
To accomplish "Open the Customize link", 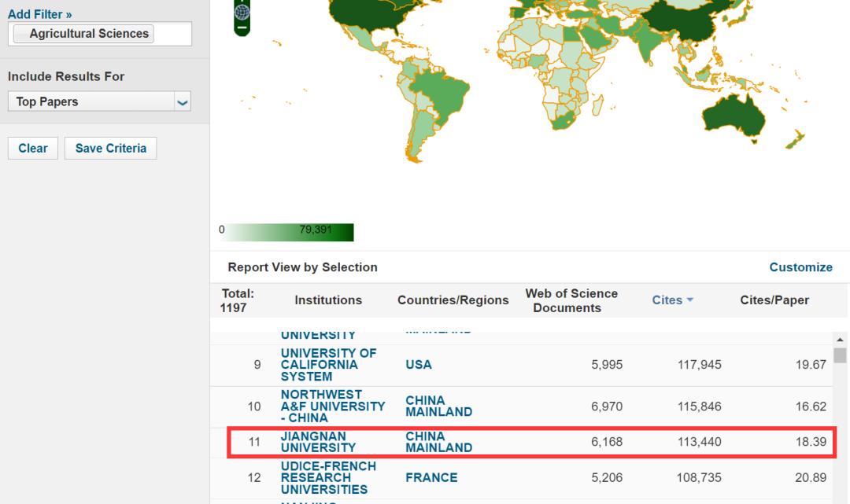I will (x=800, y=267).
